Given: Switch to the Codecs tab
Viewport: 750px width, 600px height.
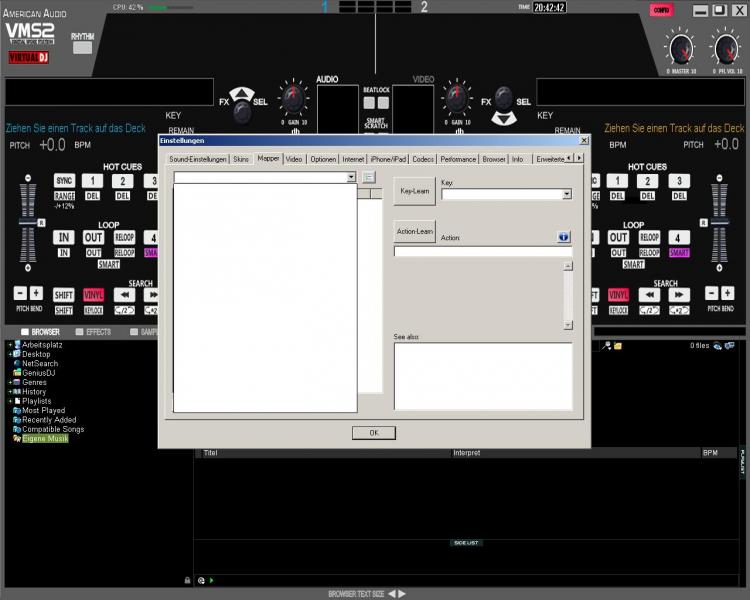Looking at the screenshot, I should 422,159.
